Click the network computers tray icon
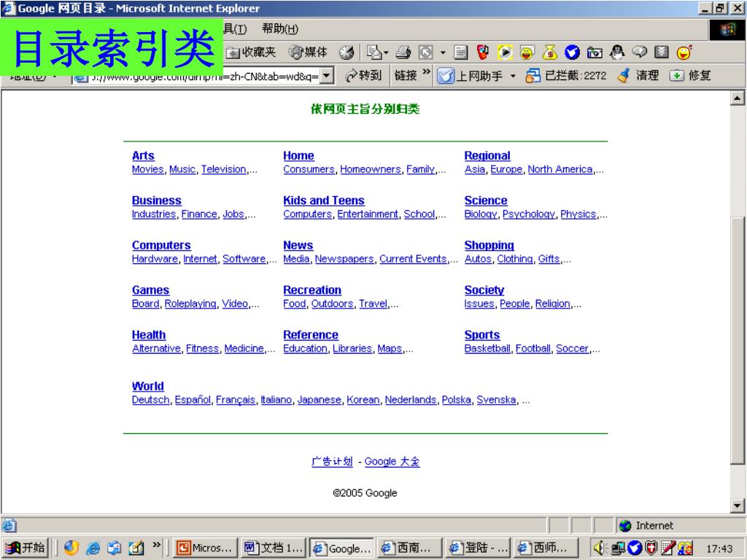The image size is (747, 560). coord(619,548)
